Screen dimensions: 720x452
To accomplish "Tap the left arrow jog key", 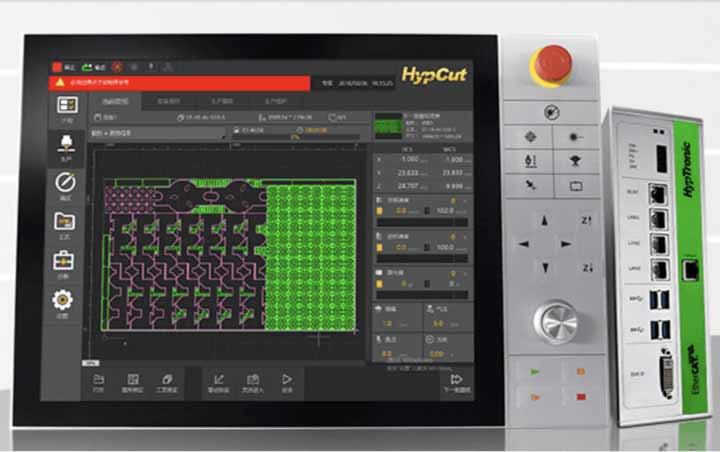I will click(x=524, y=244).
